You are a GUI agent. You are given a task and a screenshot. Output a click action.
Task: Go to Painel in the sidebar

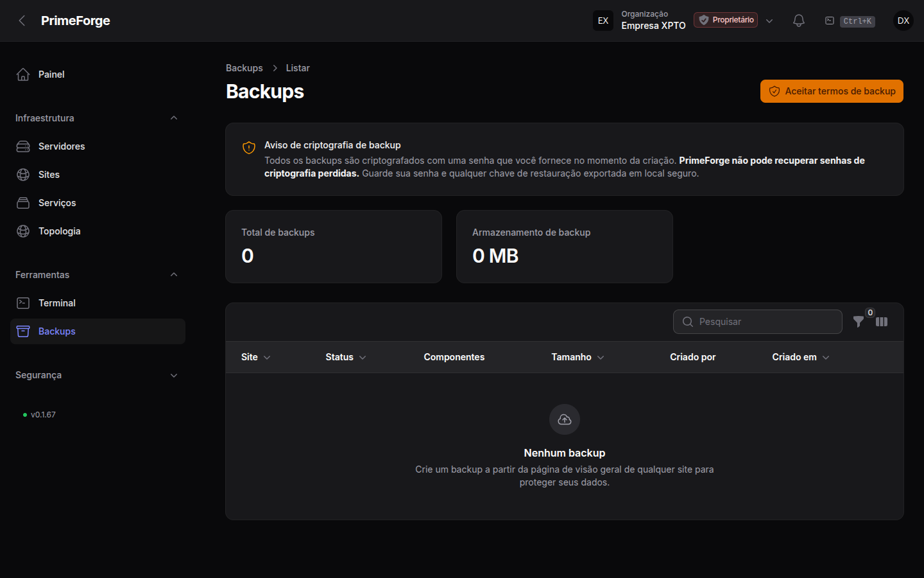[x=98, y=74]
